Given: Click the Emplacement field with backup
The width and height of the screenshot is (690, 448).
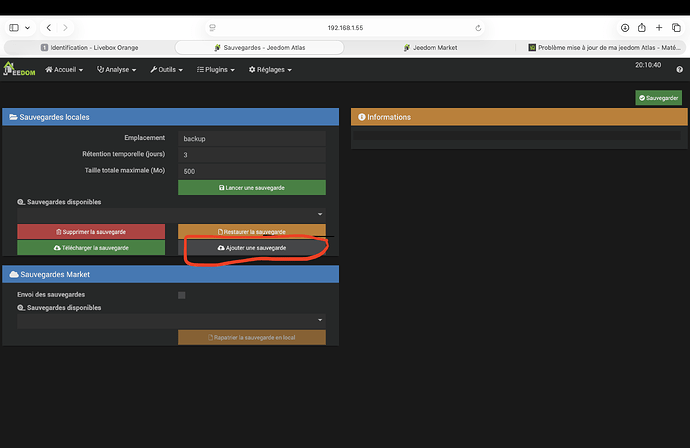Looking at the screenshot, I should (x=252, y=139).
